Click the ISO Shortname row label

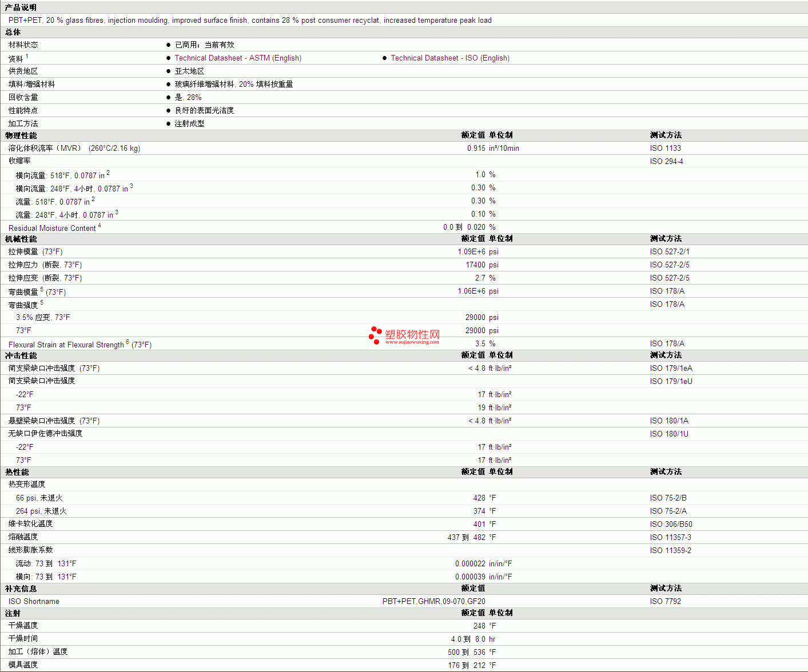pyautogui.click(x=34, y=601)
